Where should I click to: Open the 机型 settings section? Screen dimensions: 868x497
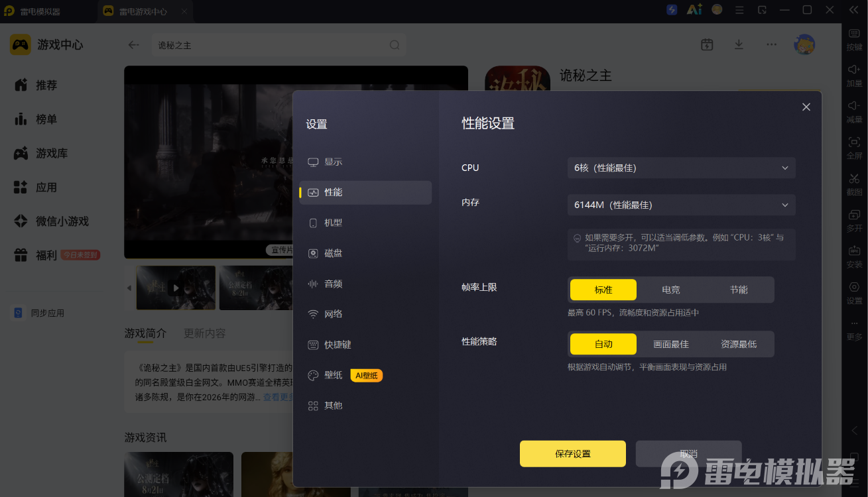[x=365, y=223]
